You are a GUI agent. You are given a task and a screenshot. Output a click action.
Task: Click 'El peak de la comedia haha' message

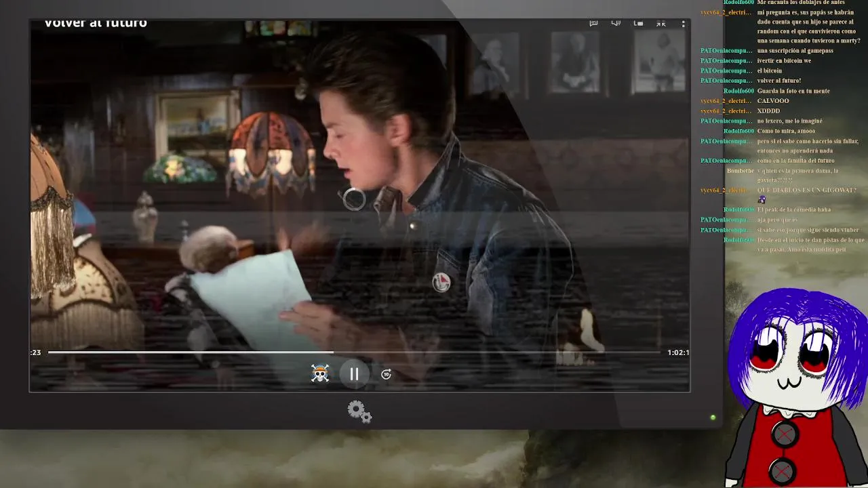click(x=794, y=209)
